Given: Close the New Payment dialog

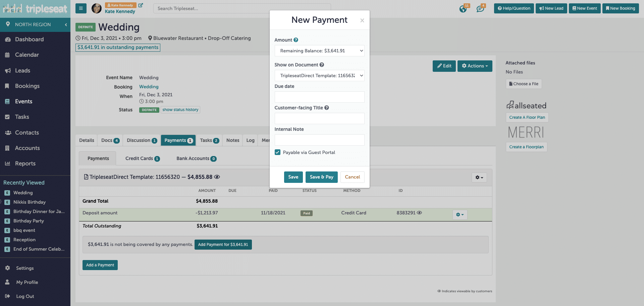Looking at the screenshot, I should point(362,20).
